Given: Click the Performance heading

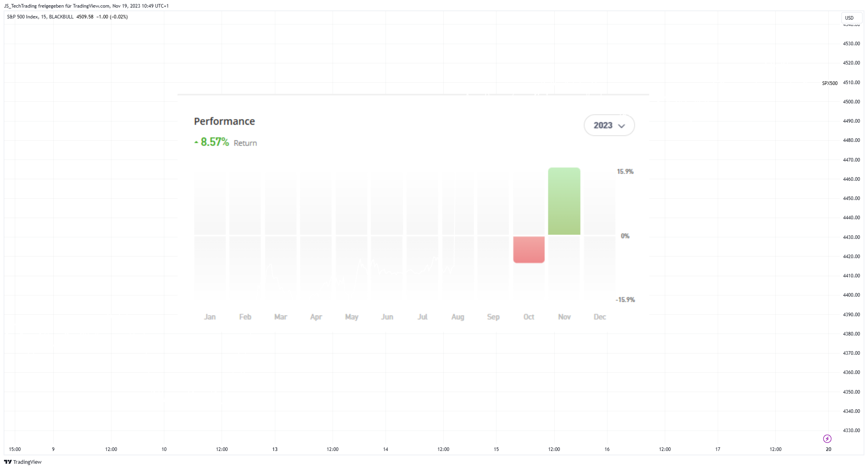Looking at the screenshot, I should pyautogui.click(x=224, y=121).
